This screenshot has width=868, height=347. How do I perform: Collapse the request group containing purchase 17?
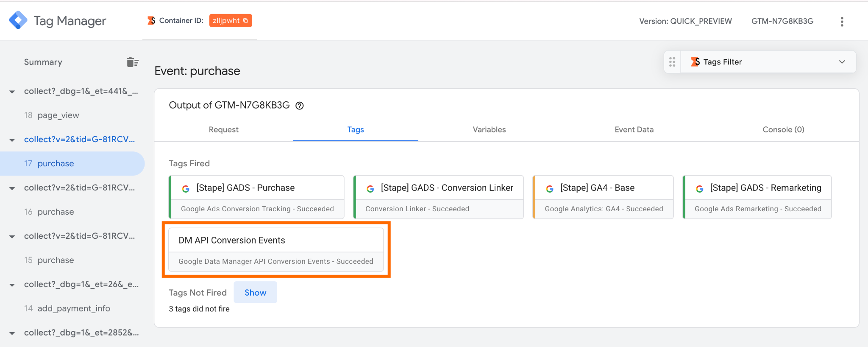12,140
